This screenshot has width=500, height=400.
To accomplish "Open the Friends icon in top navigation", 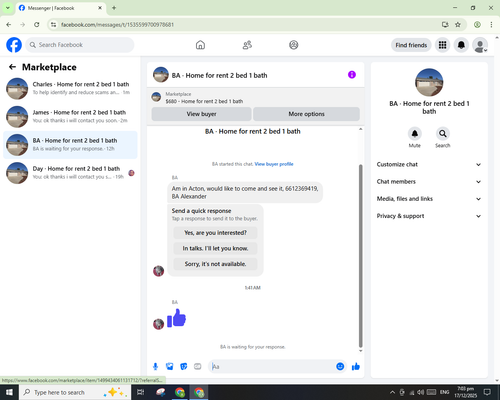I will (247, 45).
